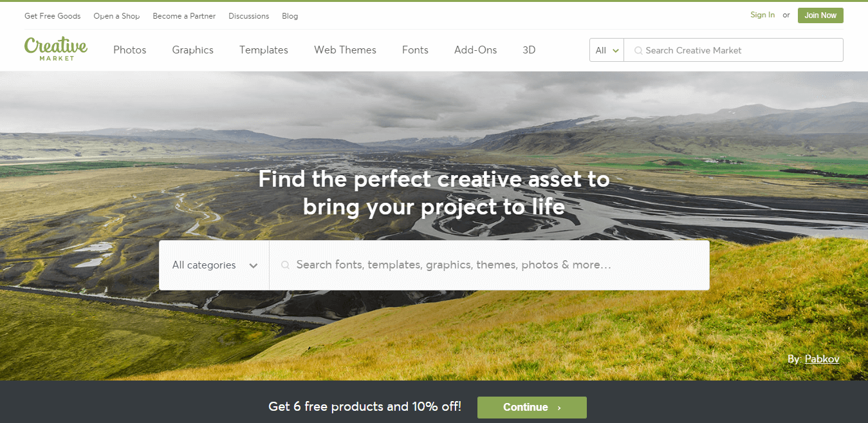The image size is (868, 423).
Task: Visit the 3D category
Action: tap(529, 50)
